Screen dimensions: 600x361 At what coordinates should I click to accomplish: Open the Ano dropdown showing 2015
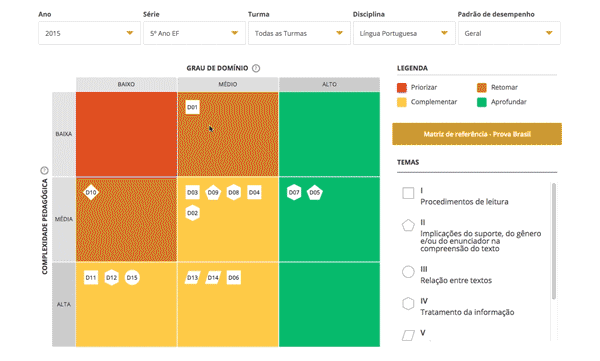90,33
